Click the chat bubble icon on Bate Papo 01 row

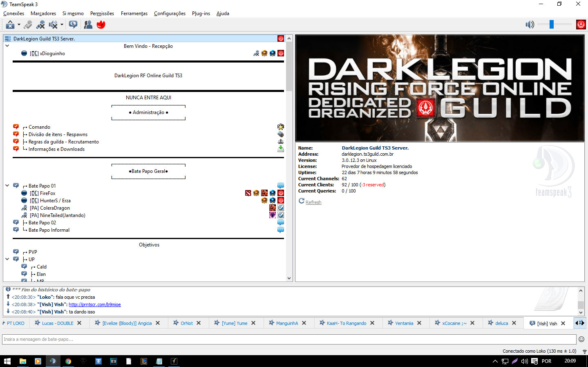pos(281,186)
